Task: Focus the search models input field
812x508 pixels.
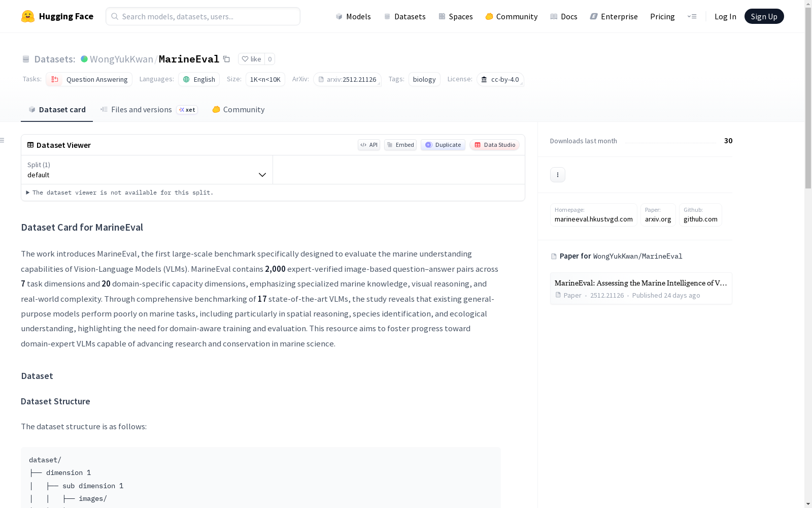Action: (203, 16)
